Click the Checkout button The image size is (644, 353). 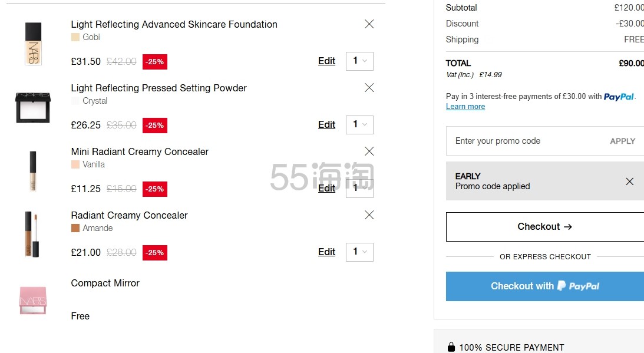click(544, 227)
